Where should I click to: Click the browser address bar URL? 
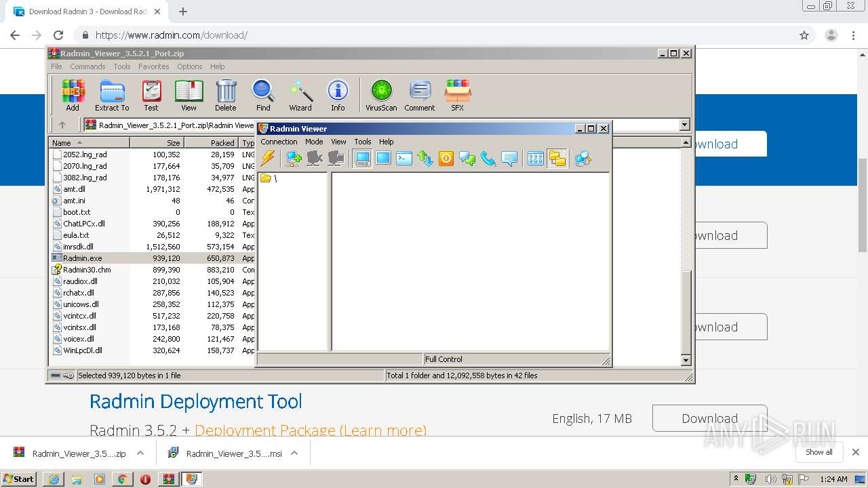coord(172,35)
